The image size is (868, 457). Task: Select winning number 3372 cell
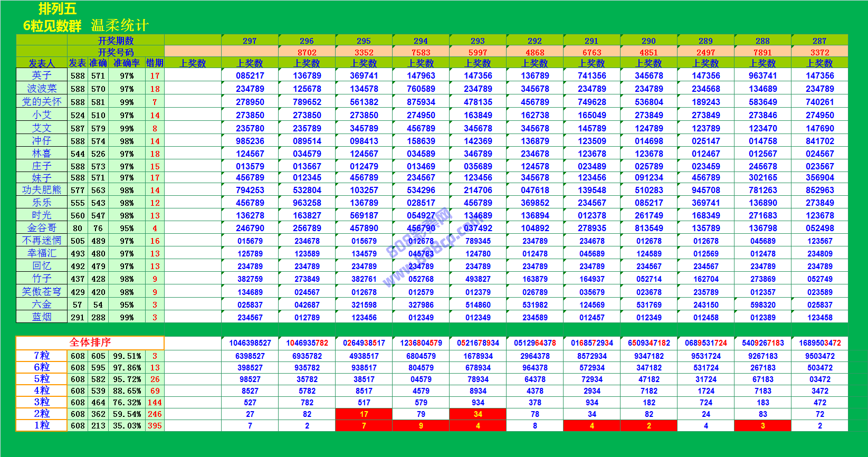coord(819,52)
